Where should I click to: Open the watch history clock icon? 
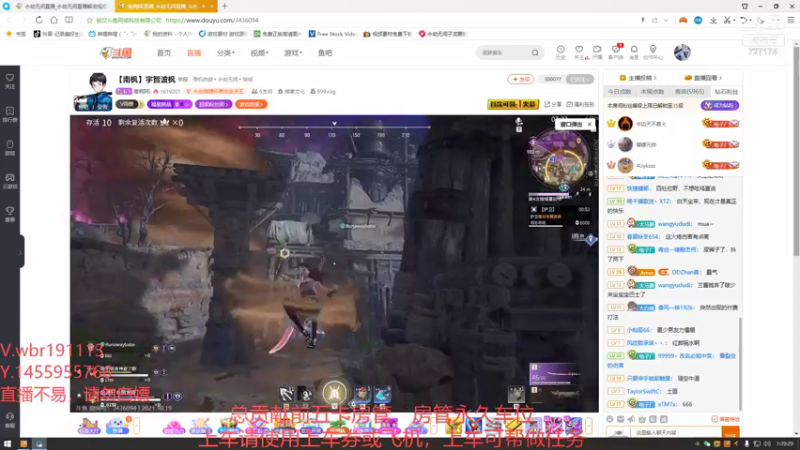pyautogui.click(x=560, y=51)
